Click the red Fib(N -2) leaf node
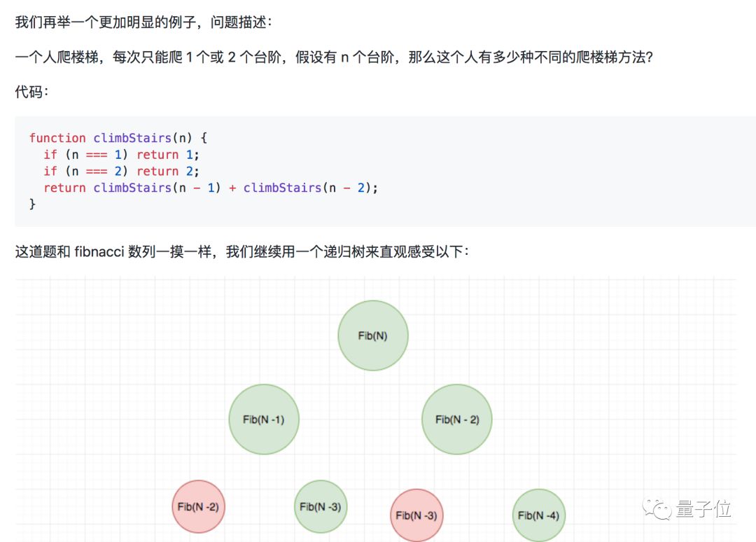 click(198, 506)
